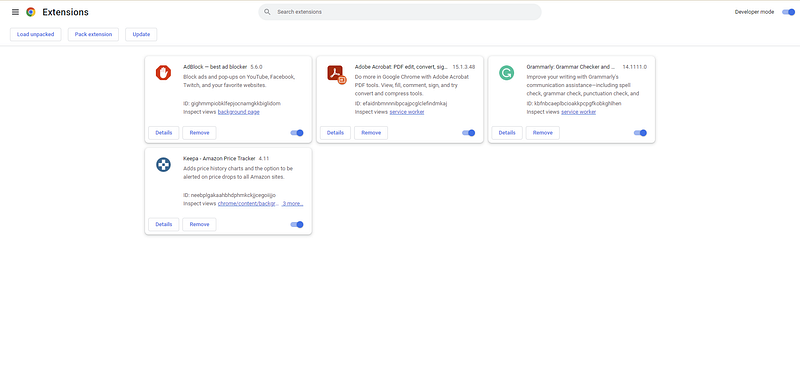The image size is (800, 384).
Task: Click Grammarly version 14.1111.0
Action: click(x=635, y=67)
